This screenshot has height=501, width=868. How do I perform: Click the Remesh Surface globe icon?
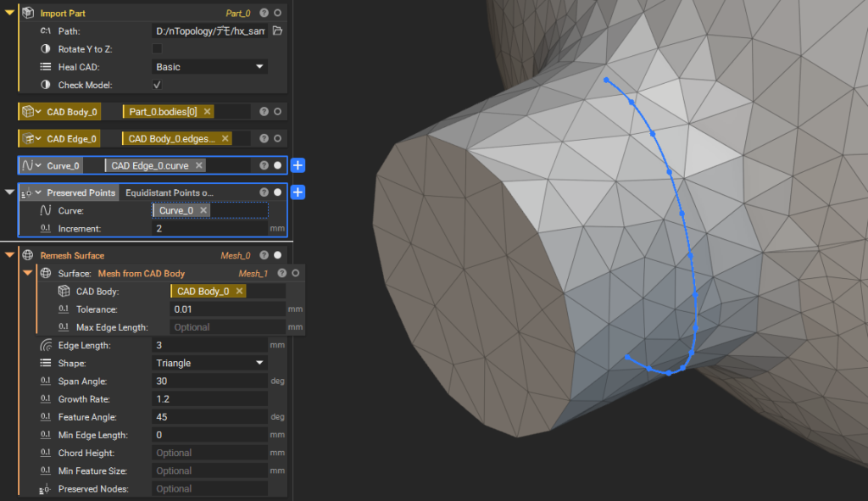click(x=27, y=255)
